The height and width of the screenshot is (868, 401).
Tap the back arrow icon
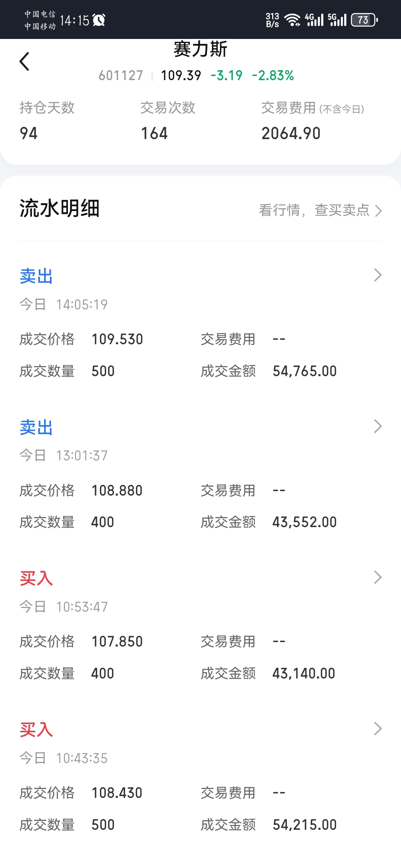point(25,62)
